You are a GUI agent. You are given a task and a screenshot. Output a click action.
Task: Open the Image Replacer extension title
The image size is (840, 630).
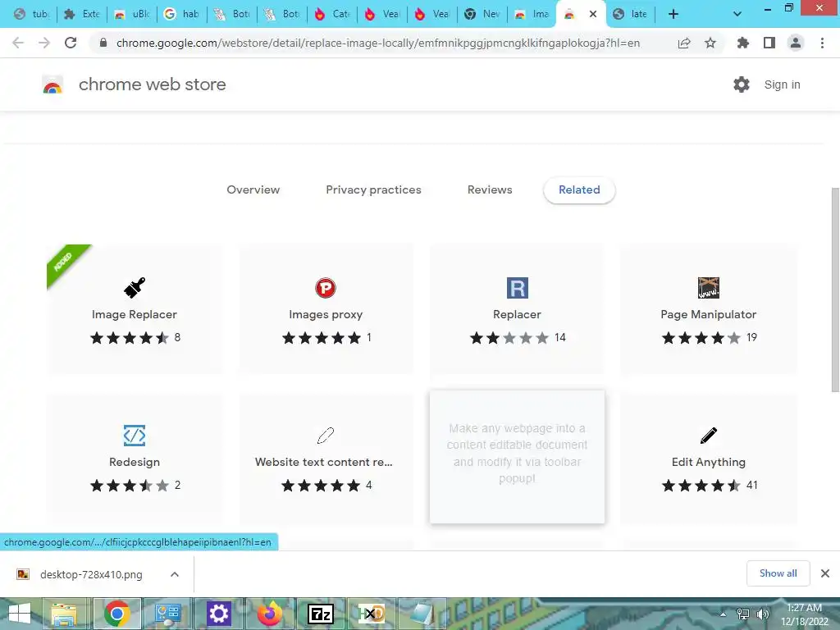[134, 314]
